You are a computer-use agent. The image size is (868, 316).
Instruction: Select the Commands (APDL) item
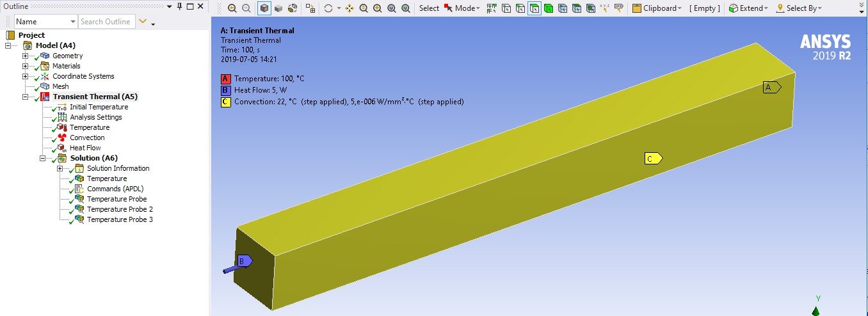coord(115,189)
